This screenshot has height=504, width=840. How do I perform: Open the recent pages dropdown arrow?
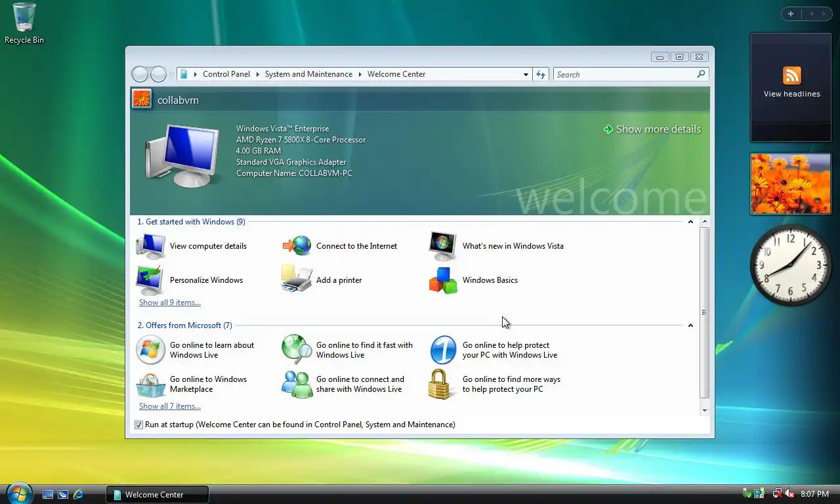point(171,75)
